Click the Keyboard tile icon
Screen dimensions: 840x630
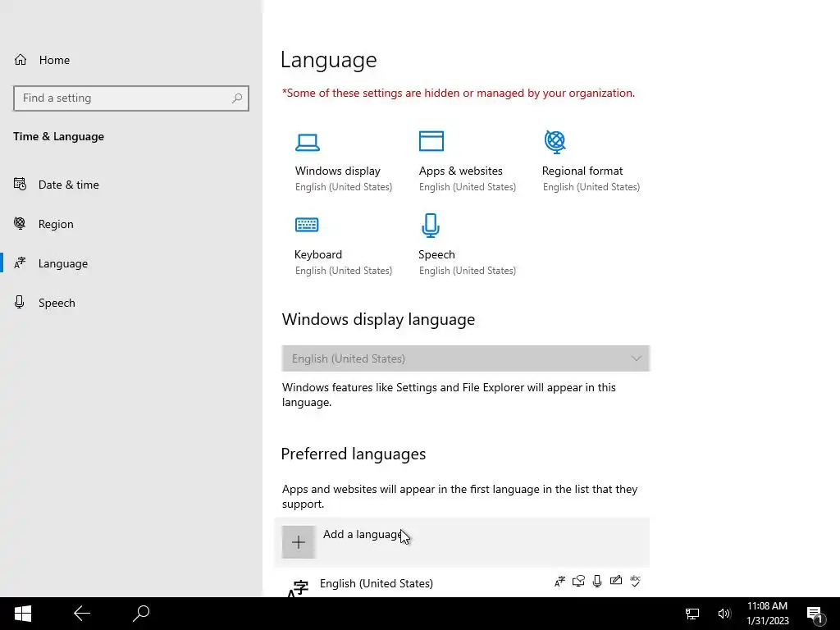(307, 225)
